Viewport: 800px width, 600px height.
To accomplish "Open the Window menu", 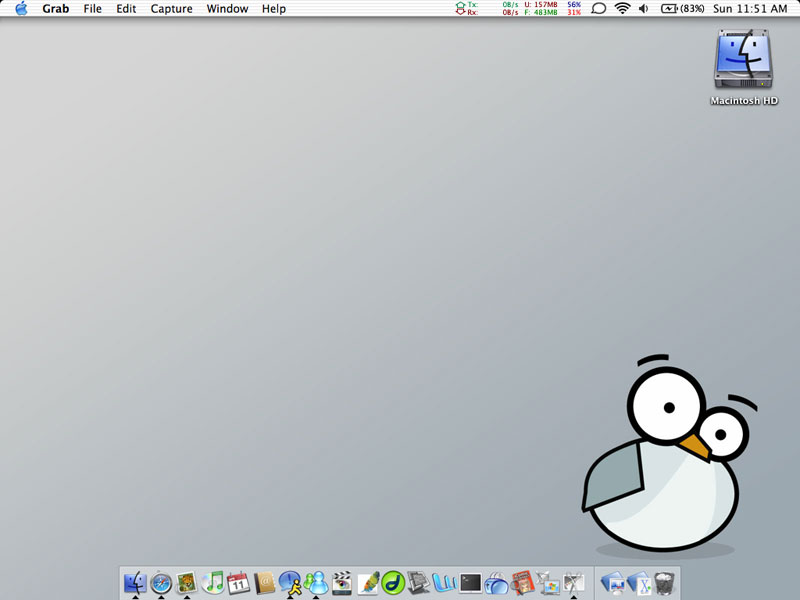I will [x=227, y=9].
